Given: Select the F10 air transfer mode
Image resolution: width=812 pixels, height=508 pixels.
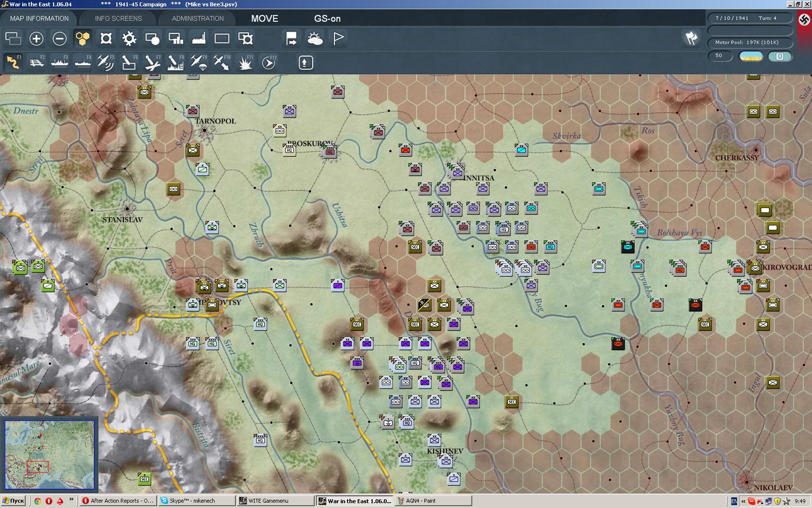Looking at the screenshot, I should coord(222,62).
